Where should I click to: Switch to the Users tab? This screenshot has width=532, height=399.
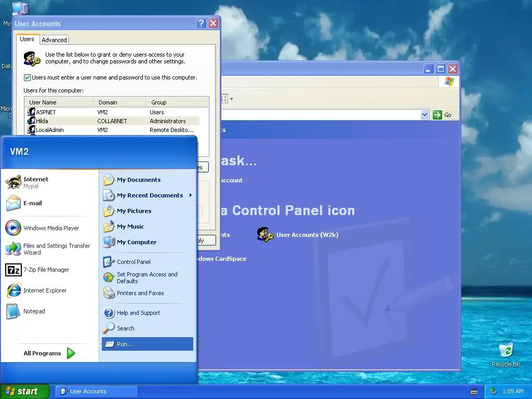tap(27, 39)
